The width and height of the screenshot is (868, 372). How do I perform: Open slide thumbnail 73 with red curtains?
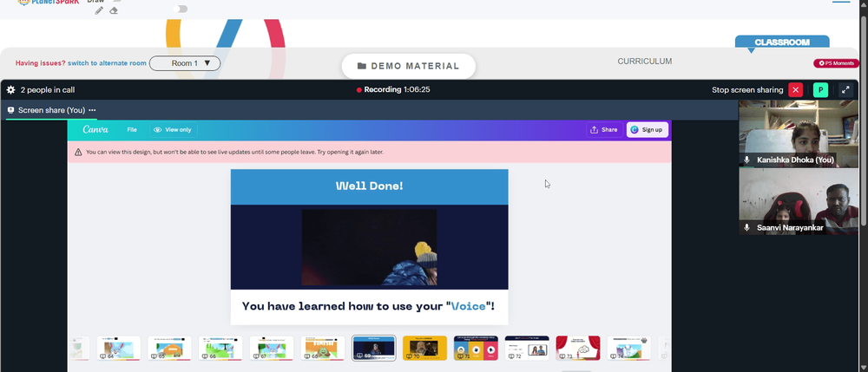pyautogui.click(x=578, y=349)
